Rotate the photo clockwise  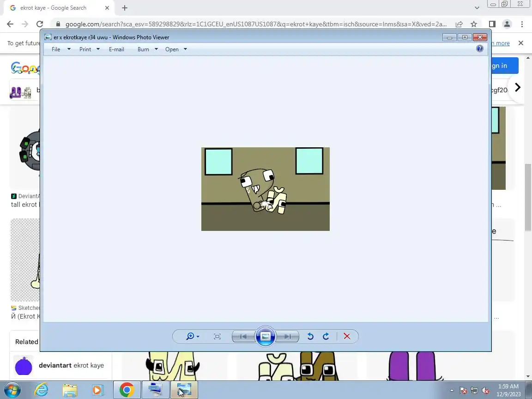point(326,336)
